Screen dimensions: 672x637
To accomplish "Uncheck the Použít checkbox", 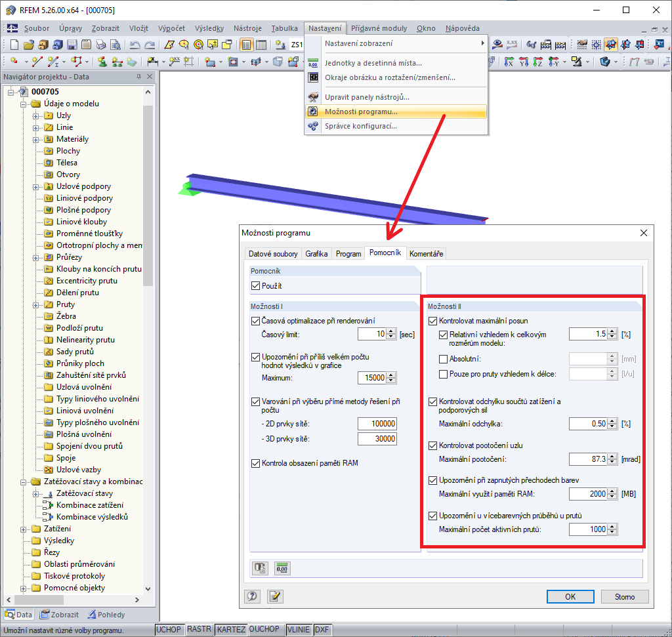I will tap(255, 286).
